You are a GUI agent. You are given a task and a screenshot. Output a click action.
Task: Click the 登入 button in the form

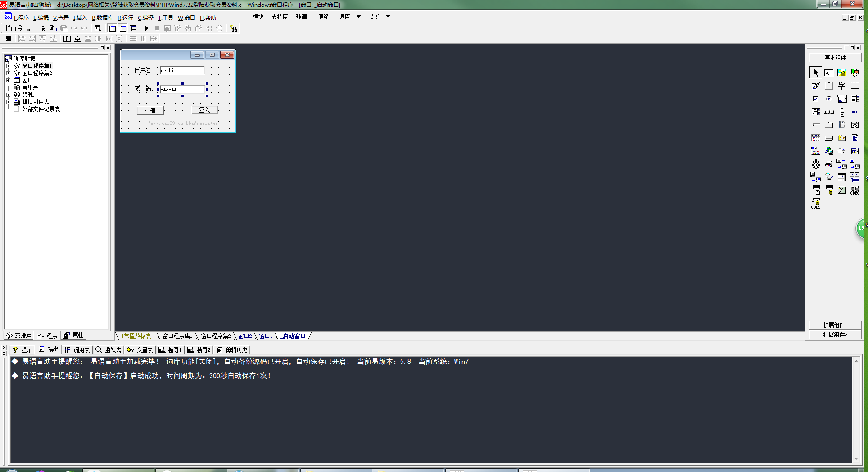coord(204,110)
